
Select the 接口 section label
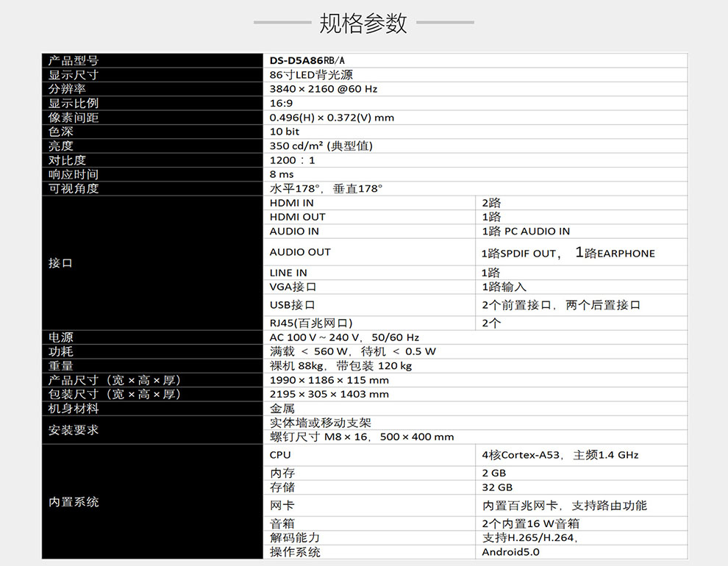60,263
